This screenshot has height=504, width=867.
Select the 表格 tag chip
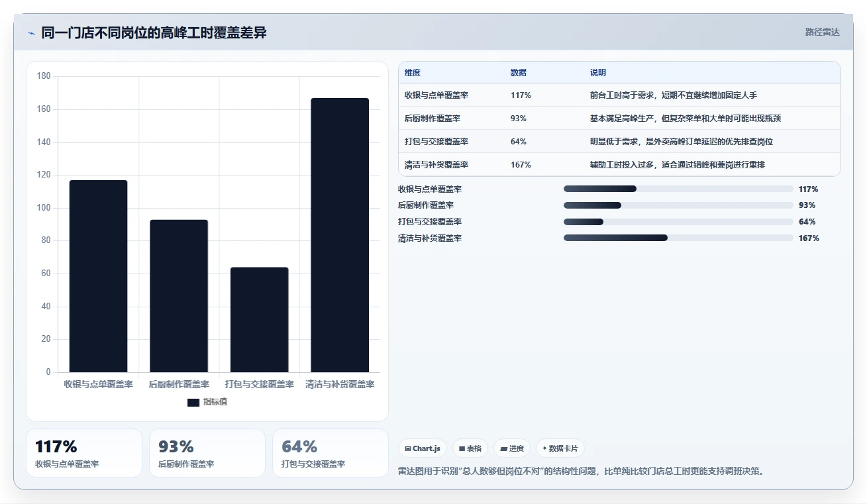(470, 448)
